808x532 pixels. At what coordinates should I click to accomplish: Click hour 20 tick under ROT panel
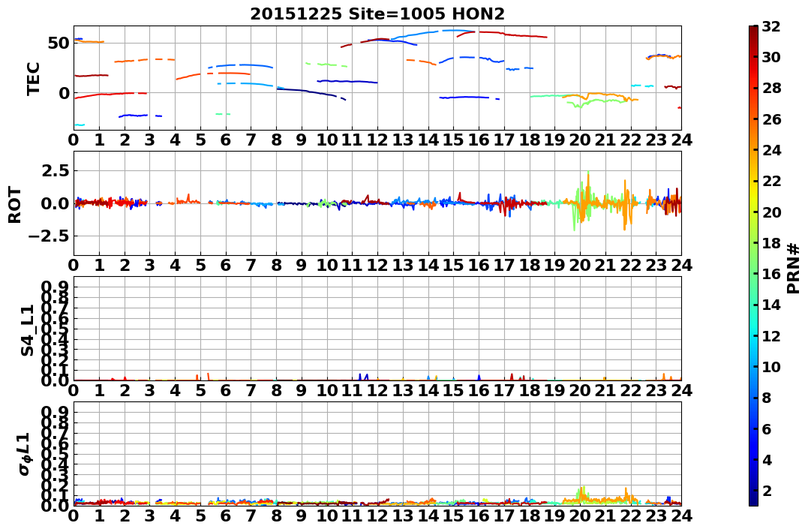[580, 265]
